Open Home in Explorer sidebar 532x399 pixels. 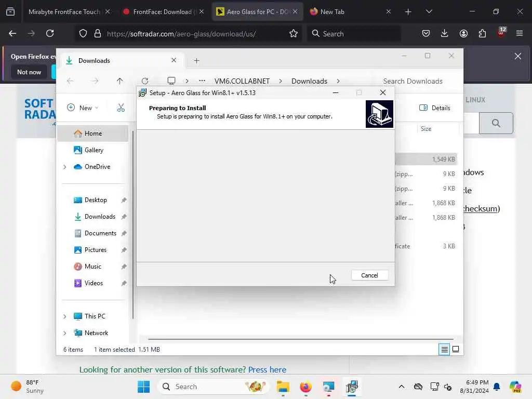92,134
